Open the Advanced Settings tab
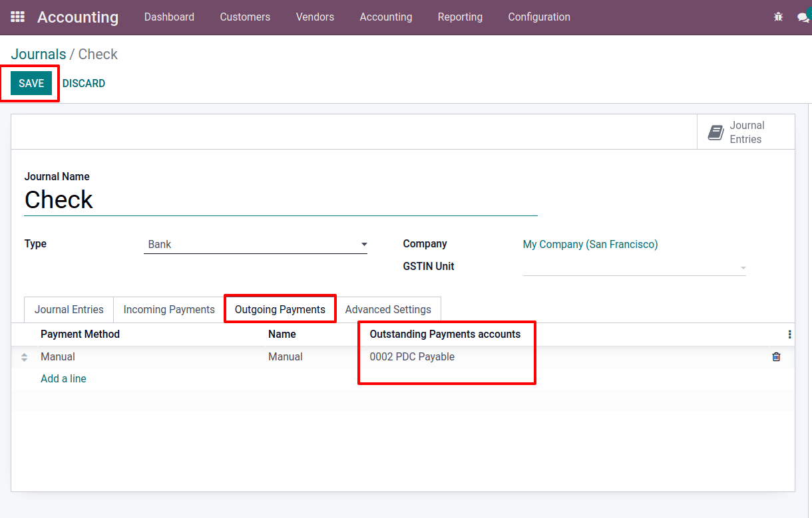 389,309
